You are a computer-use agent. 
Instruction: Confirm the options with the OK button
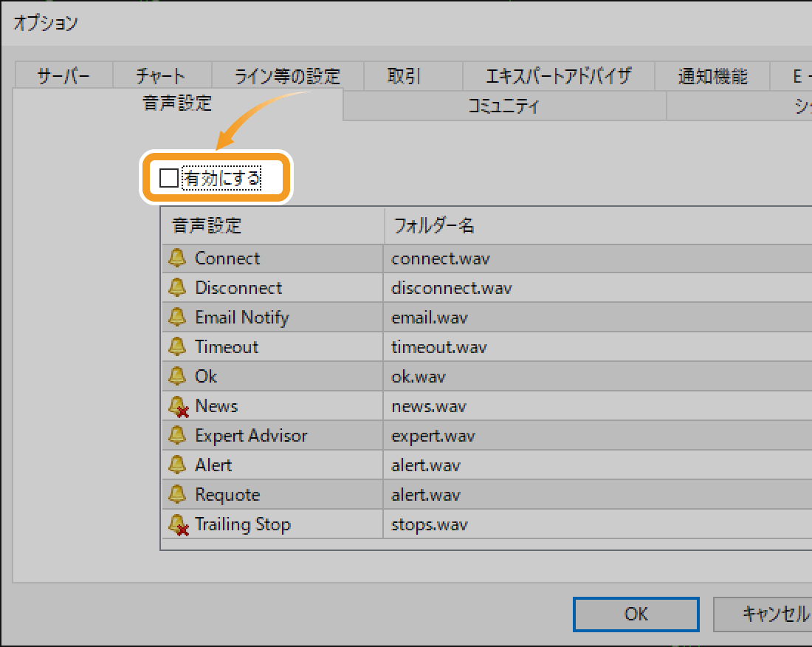point(636,614)
